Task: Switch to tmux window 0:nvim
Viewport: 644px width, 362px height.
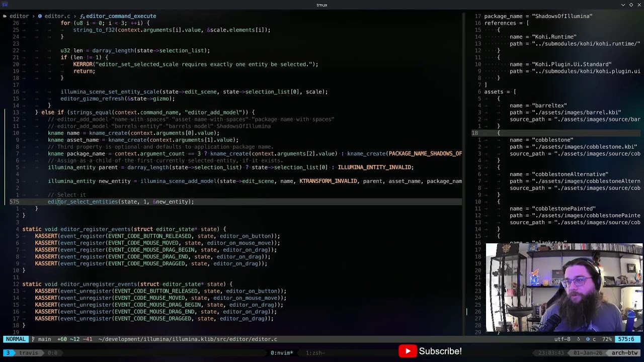Action: point(282,353)
